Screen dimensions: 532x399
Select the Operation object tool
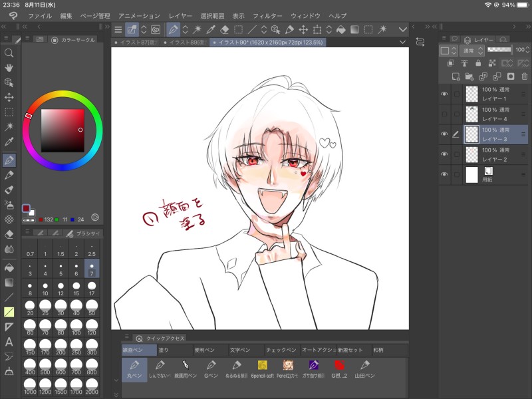point(9,82)
